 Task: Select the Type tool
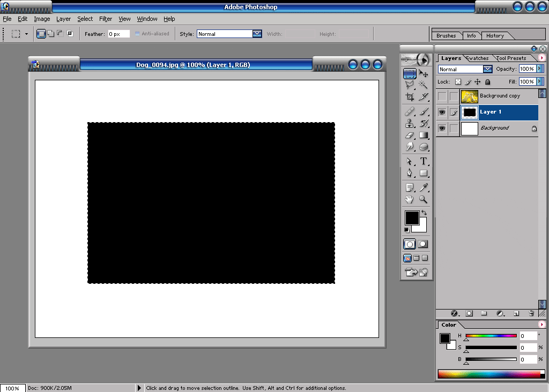tap(424, 161)
